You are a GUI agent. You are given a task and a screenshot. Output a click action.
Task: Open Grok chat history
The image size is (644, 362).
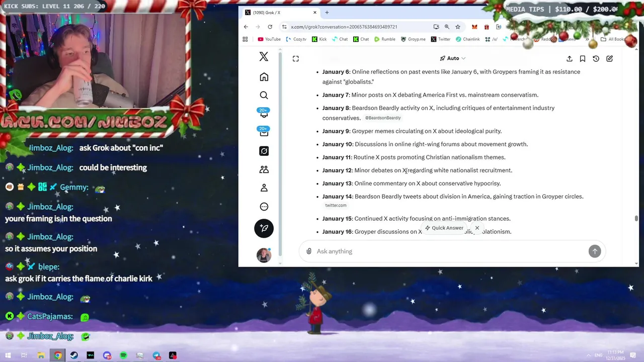click(596, 59)
